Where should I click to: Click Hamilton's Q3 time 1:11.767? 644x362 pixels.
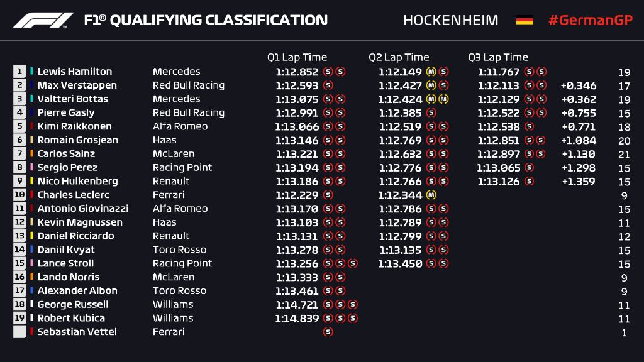(x=499, y=72)
